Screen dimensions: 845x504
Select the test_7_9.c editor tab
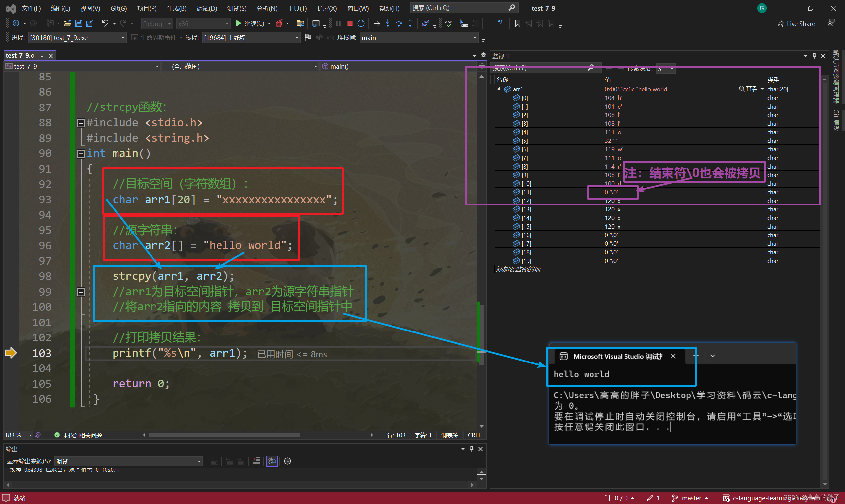tap(20, 56)
